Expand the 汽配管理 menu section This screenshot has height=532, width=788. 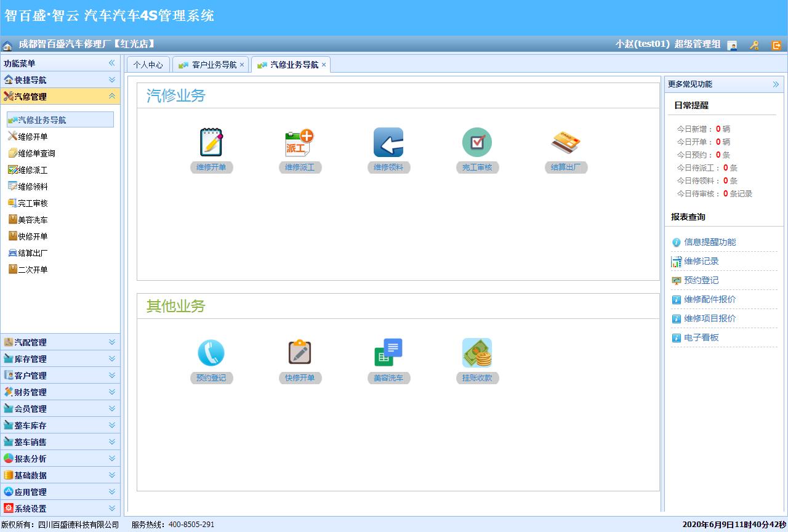pyautogui.click(x=60, y=342)
